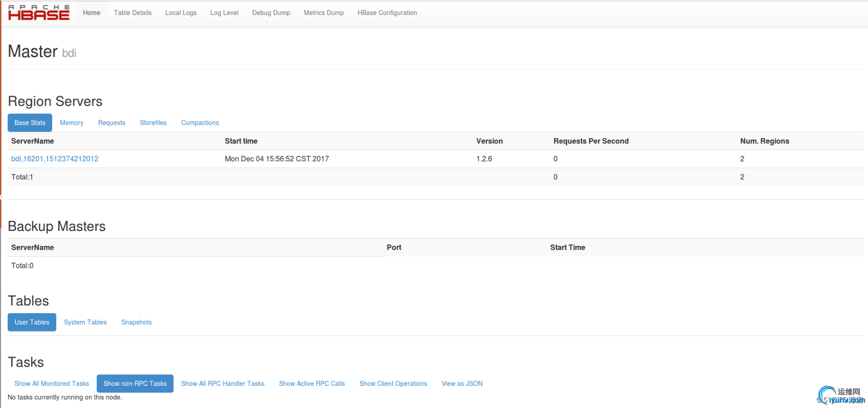Open the Home navigation item
This screenshot has width=868, height=408.
91,13
